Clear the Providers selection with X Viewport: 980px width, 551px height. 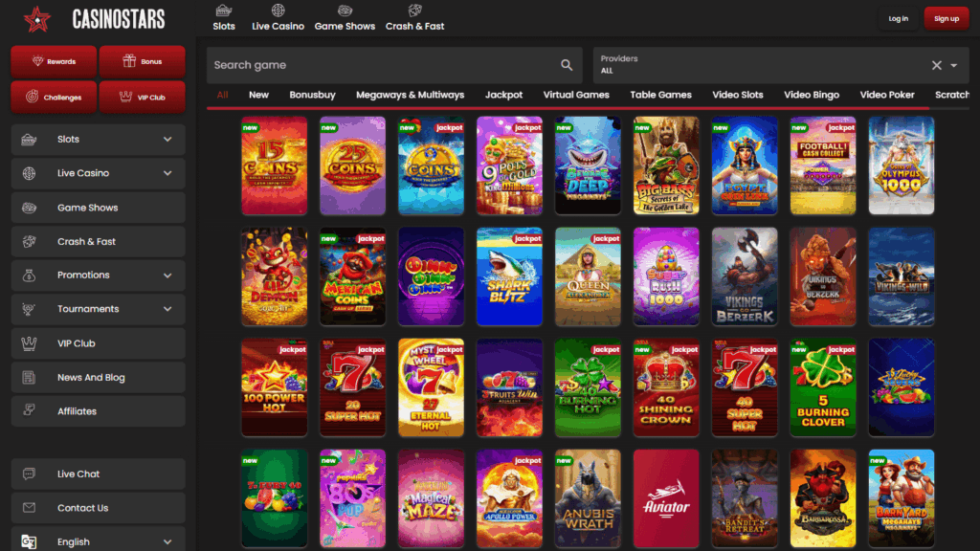coord(936,65)
